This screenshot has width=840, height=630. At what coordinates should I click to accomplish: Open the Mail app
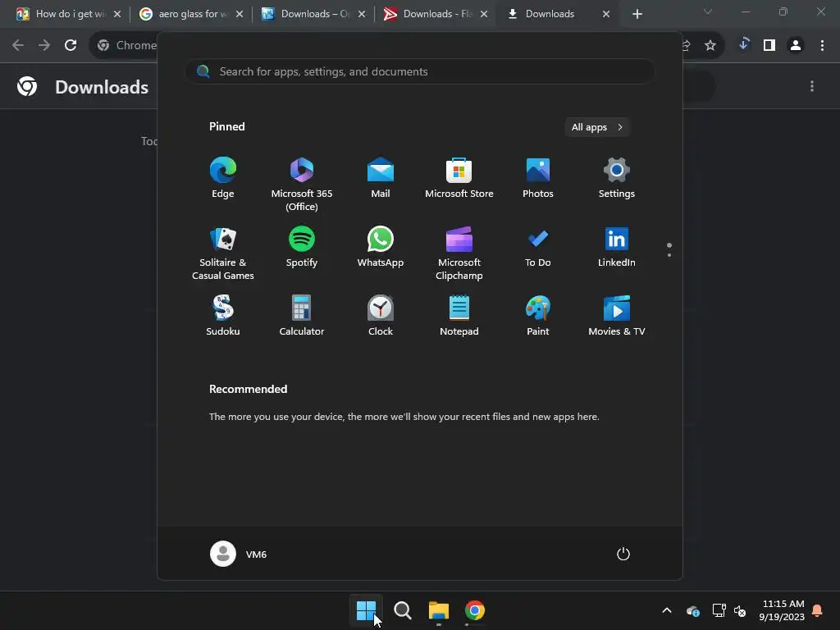(381, 178)
